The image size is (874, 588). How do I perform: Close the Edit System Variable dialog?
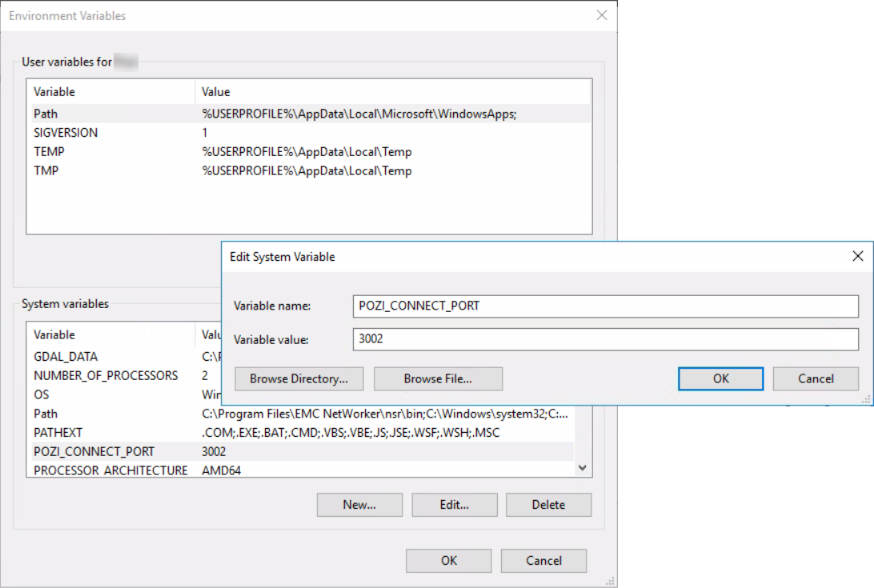[x=857, y=256]
